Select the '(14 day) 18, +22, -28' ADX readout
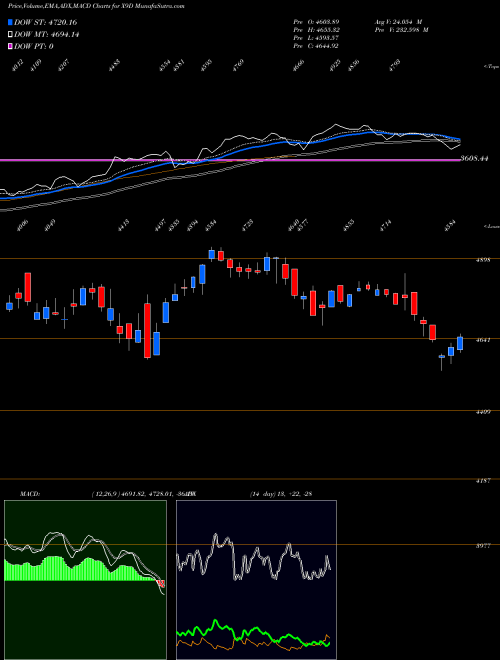This screenshot has width=500, height=660. tap(281, 494)
